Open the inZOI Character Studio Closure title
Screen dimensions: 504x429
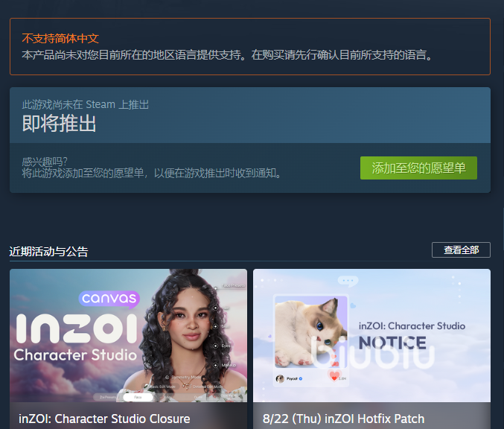(x=104, y=419)
